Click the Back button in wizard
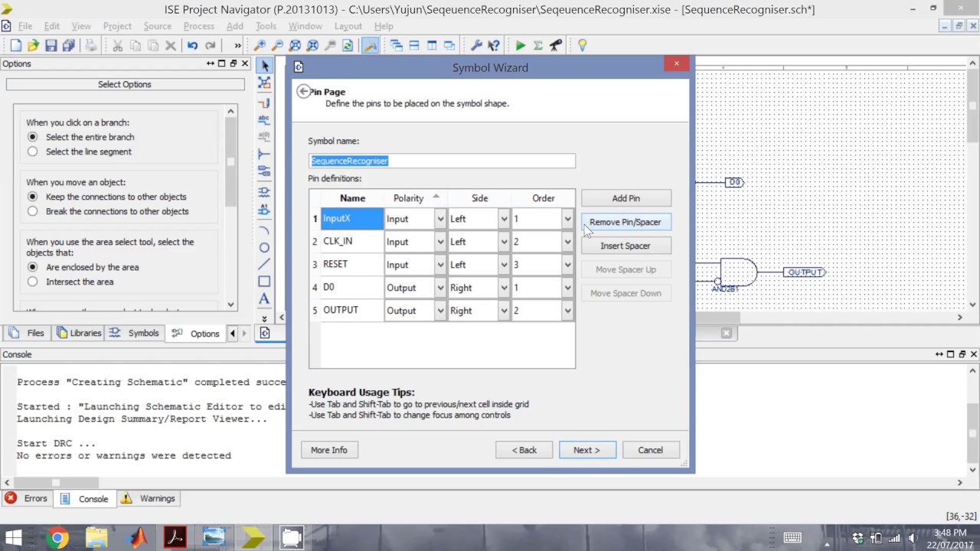The width and height of the screenshot is (980, 551). coord(524,450)
